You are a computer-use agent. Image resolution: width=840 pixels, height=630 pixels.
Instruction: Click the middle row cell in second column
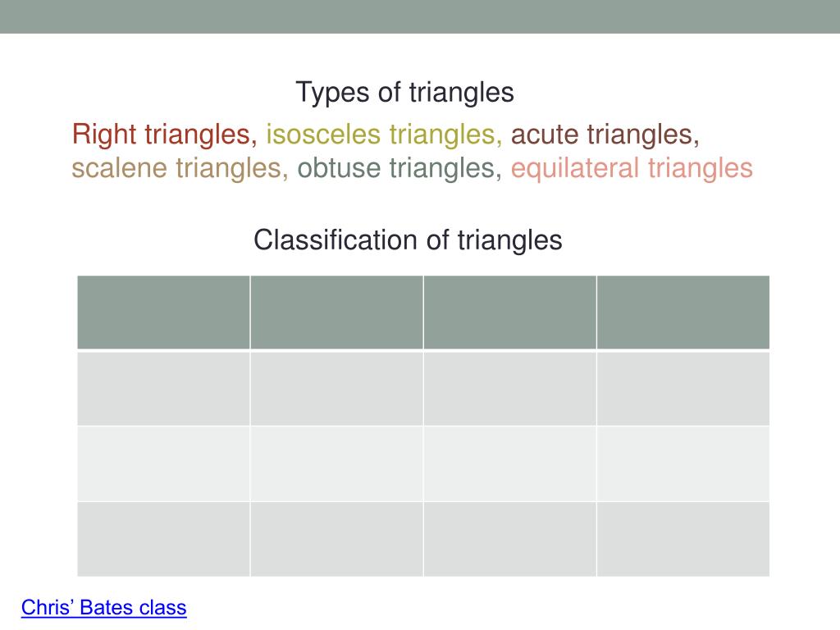tap(336, 464)
